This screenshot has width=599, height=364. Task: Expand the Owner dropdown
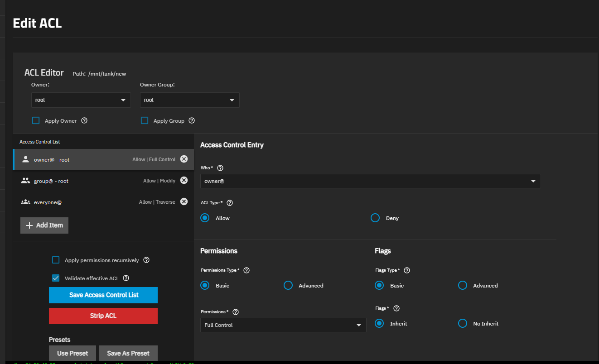(x=81, y=100)
